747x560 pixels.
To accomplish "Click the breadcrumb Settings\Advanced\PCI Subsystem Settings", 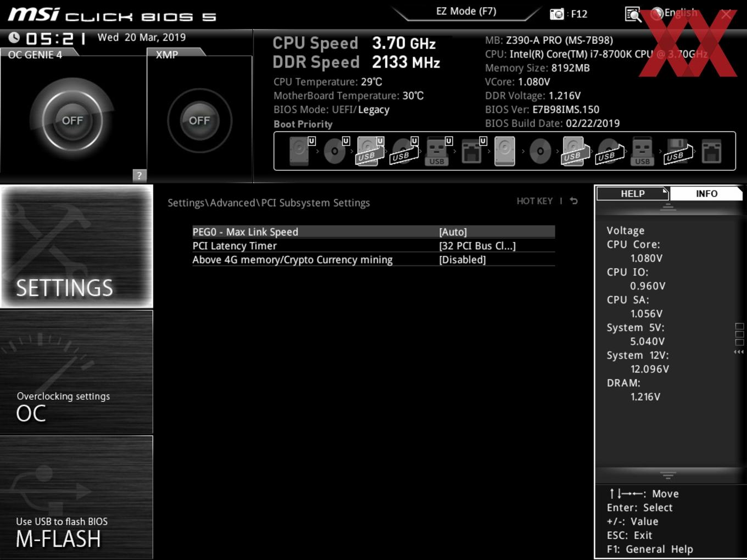I will [x=269, y=203].
